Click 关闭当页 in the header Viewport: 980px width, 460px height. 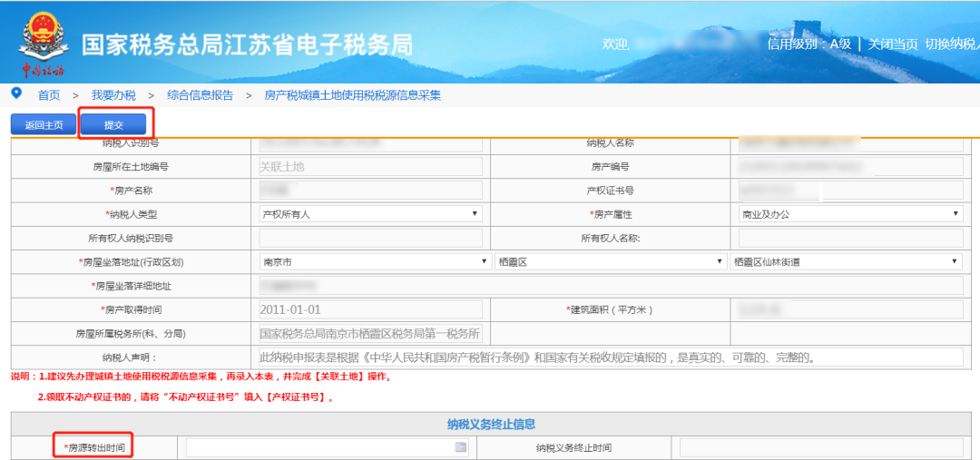pos(892,44)
